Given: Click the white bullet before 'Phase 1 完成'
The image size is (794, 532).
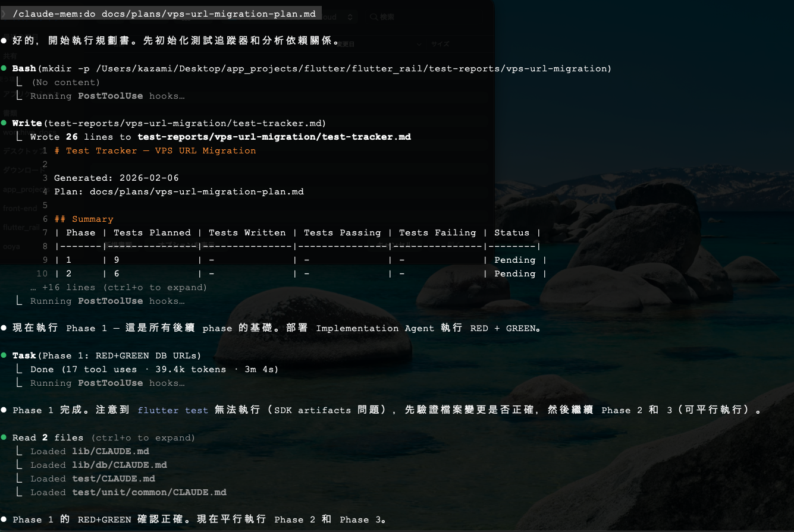Looking at the screenshot, I should (x=4, y=410).
